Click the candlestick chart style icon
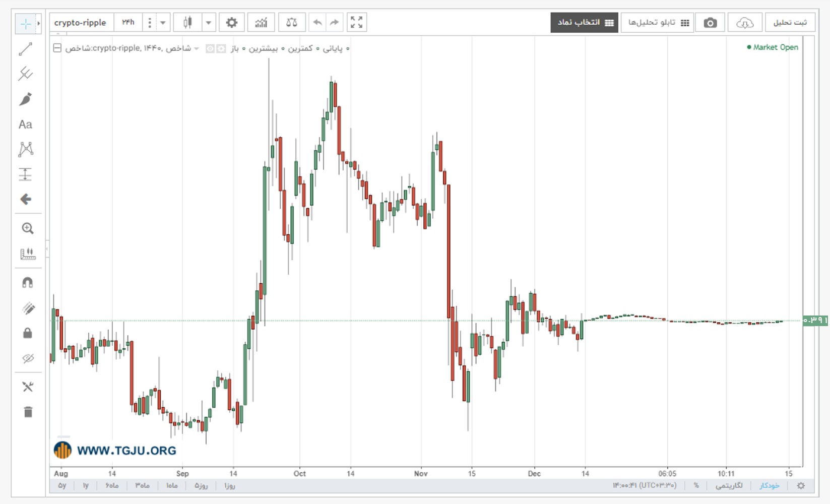Viewport: 830px width, 504px height. pyautogui.click(x=187, y=23)
